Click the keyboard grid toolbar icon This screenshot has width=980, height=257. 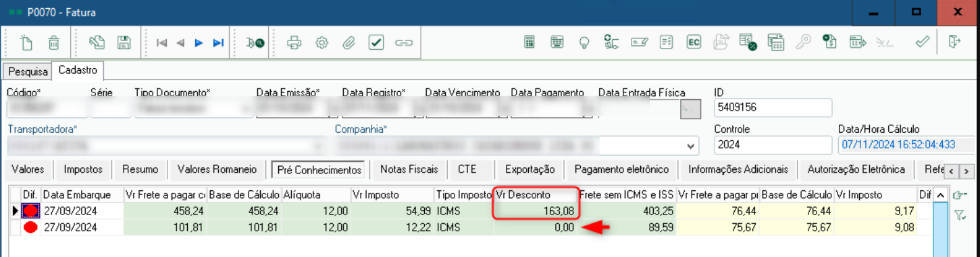557,42
